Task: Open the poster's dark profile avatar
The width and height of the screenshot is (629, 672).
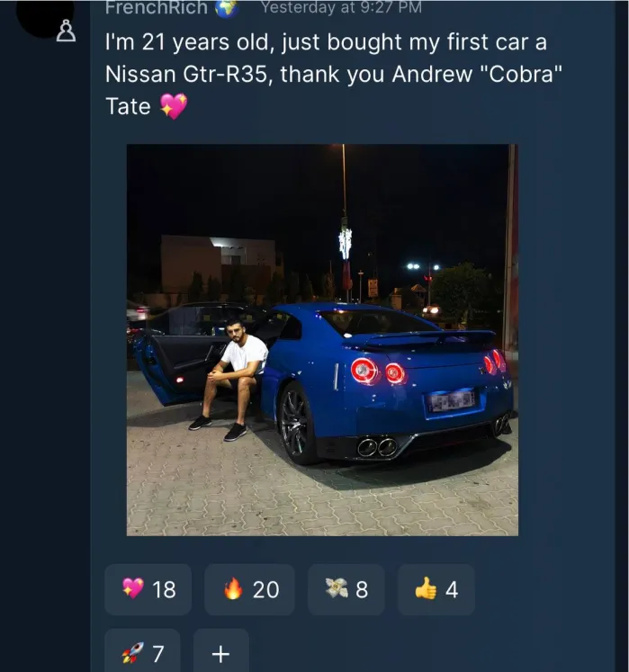Action: [x=45, y=13]
